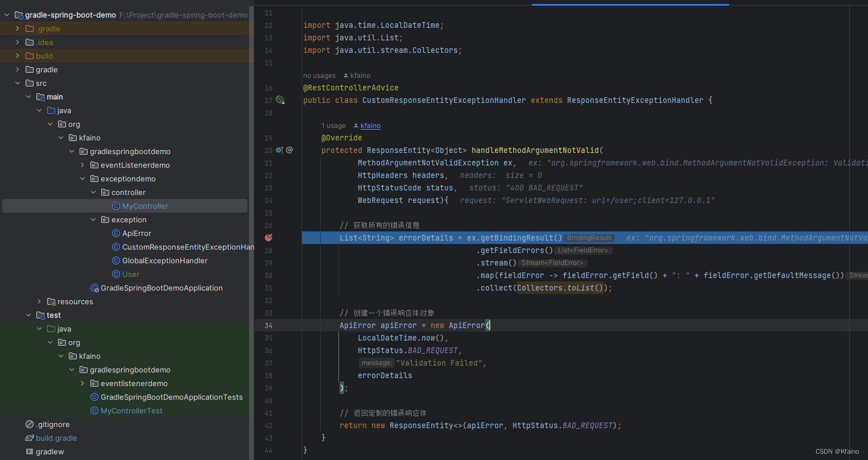The image size is (868, 460).
Task: Click the @ annotation gutter icon on line 20
Action: 289,150
